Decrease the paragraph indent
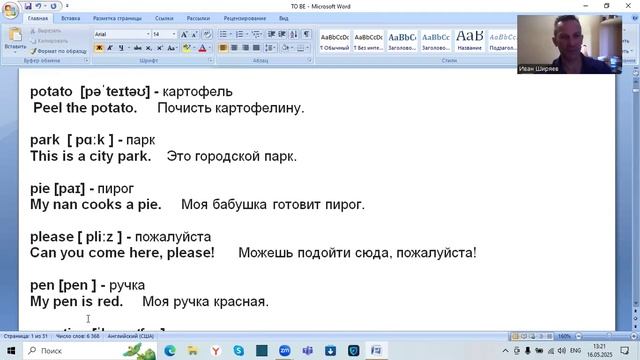640x360 pixels. point(271,34)
